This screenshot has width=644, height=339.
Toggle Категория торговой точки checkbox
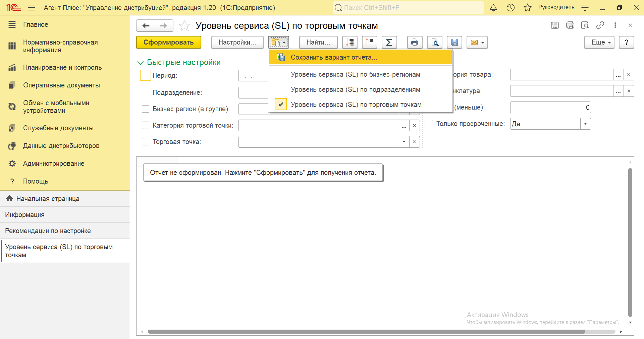146,125
